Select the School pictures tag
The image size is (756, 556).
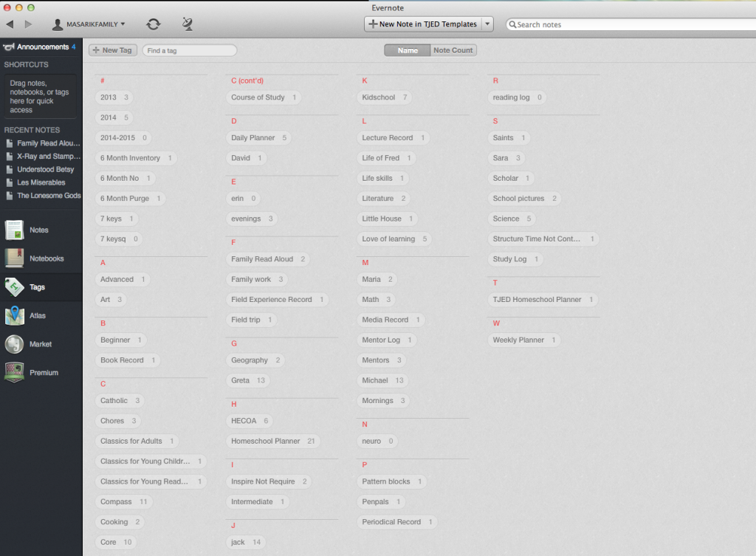pyautogui.click(x=525, y=198)
